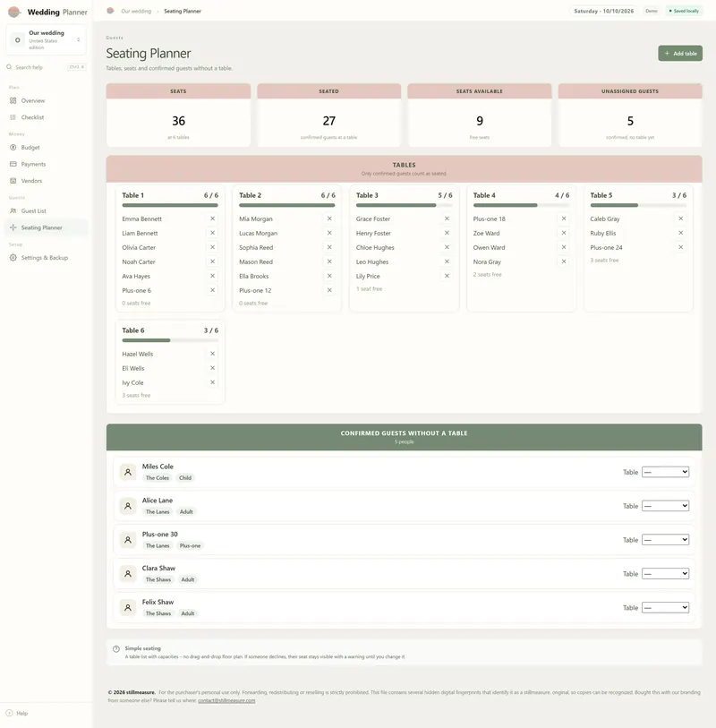Remove Plus-one 24 from Table 5
This screenshot has height=728, width=716.
681,247
